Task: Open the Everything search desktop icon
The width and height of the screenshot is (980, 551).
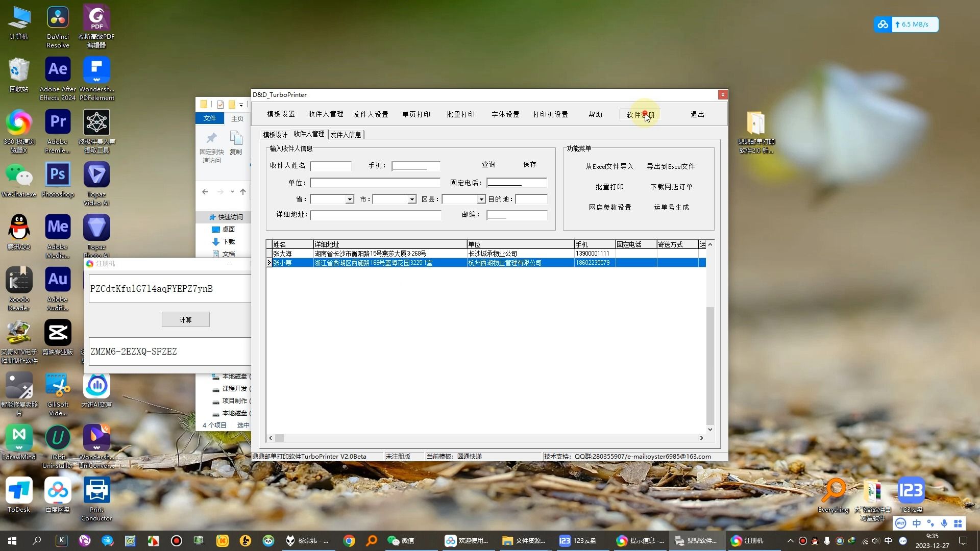Action: (x=833, y=491)
